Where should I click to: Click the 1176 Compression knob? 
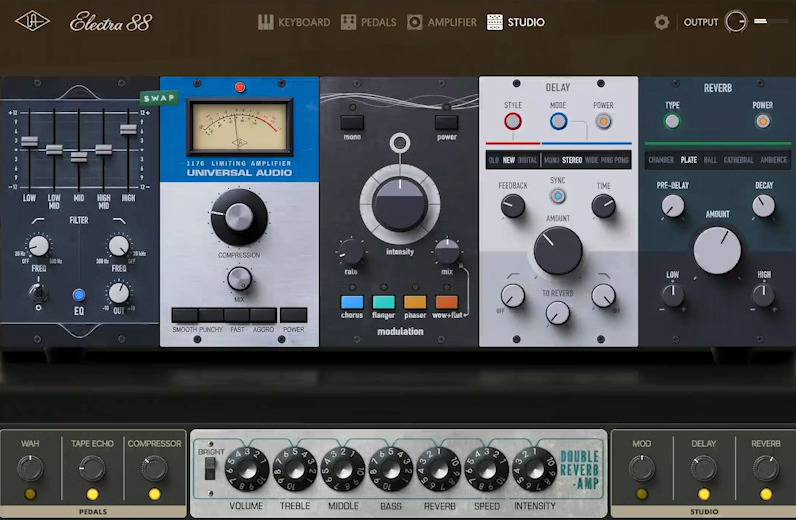point(239,217)
